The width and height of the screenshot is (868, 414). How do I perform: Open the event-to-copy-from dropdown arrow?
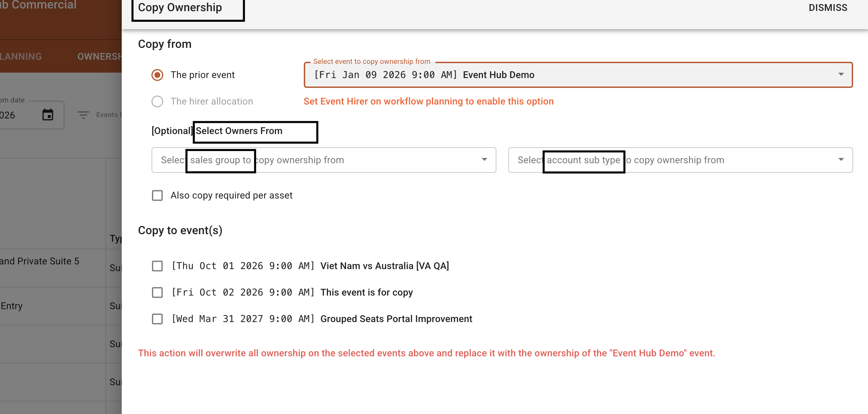tap(841, 75)
